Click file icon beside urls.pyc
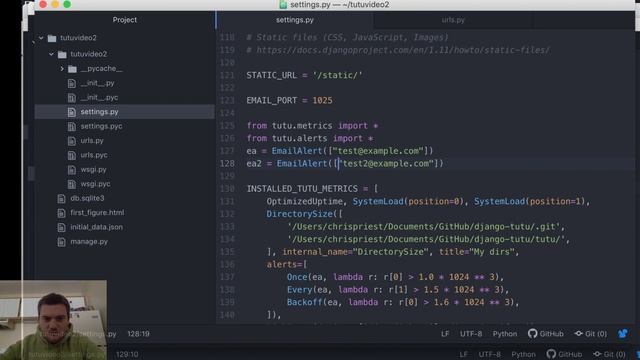Image resolution: width=640 pixels, height=360 pixels. [72, 156]
